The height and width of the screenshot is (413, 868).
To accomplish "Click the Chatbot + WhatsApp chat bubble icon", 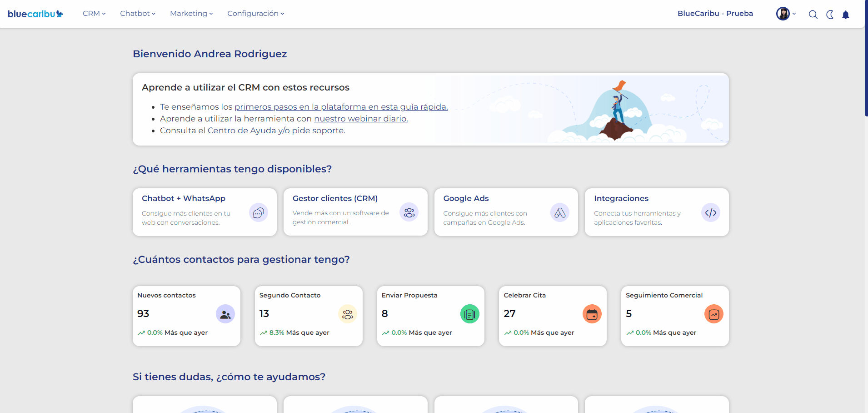I will point(259,212).
